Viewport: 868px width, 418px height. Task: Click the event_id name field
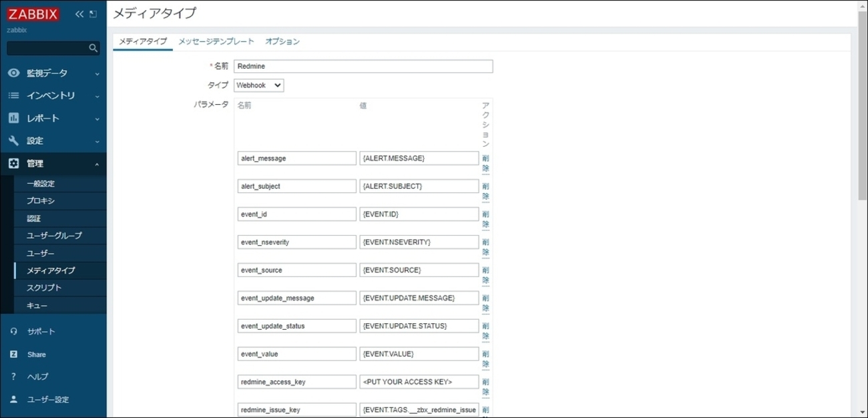[x=297, y=214]
